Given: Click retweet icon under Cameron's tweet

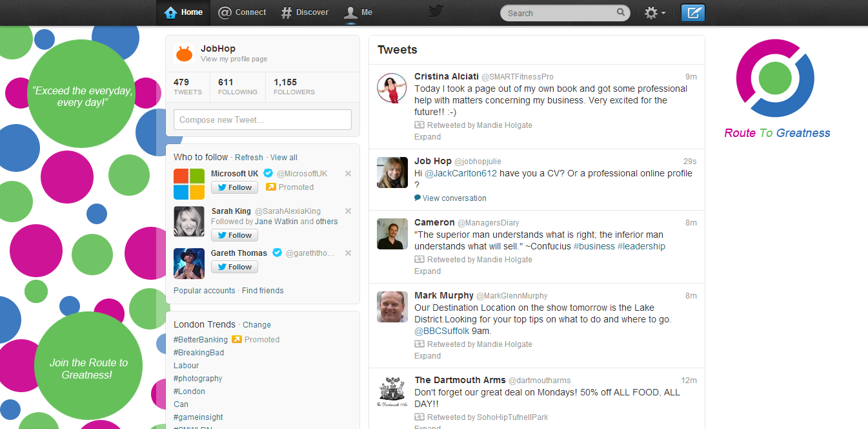Looking at the screenshot, I should (x=419, y=260).
